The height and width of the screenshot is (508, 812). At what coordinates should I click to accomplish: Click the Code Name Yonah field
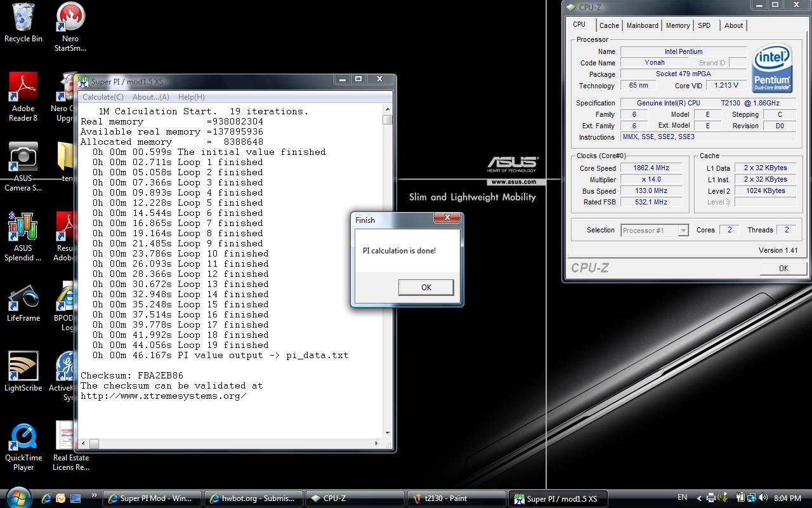[655, 63]
